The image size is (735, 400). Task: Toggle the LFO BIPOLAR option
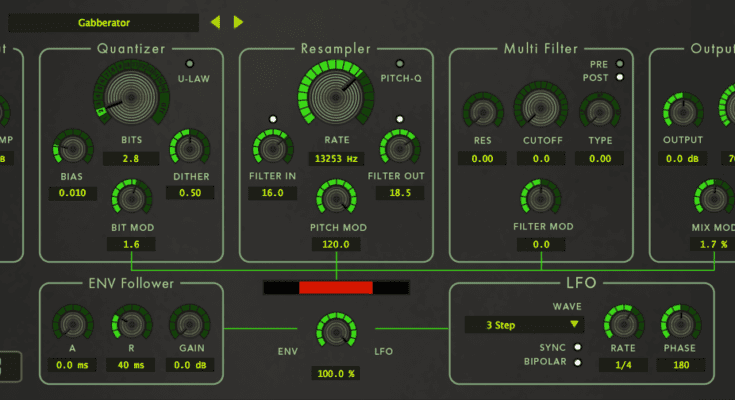pyautogui.click(x=577, y=361)
